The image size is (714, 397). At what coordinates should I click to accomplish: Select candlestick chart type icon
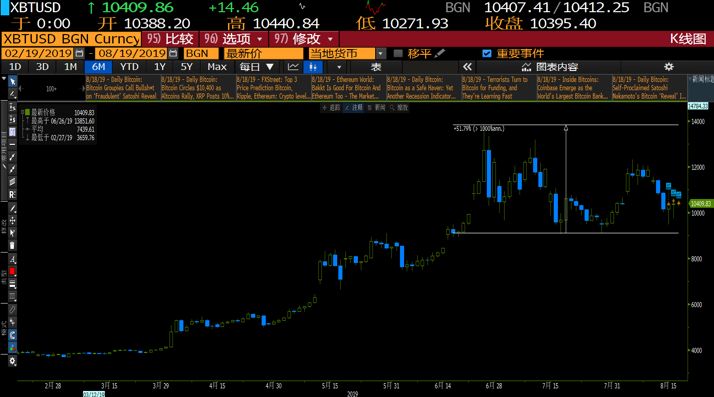point(313,67)
